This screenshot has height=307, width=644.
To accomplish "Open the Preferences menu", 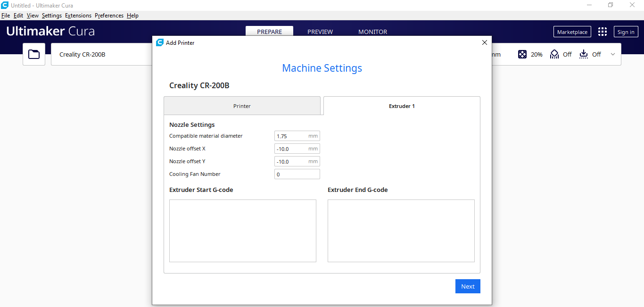I will tap(109, 16).
